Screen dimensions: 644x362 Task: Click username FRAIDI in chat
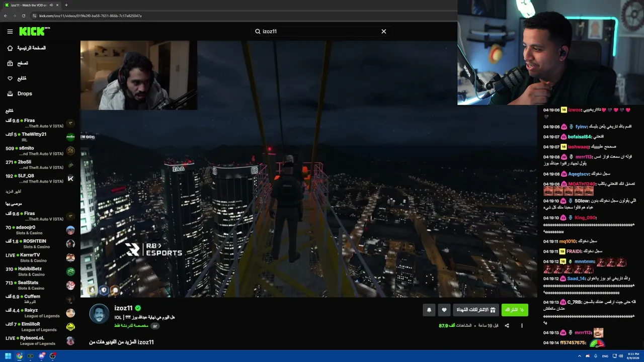(x=574, y=251)
